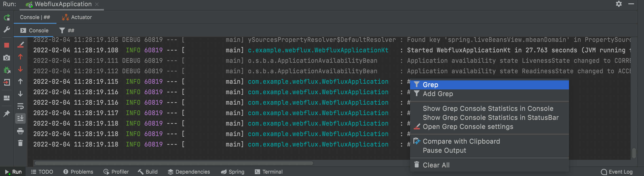Viewport: 644px width, 176px height.
Task: Open the Spring tool window
Action: (233, 172)
